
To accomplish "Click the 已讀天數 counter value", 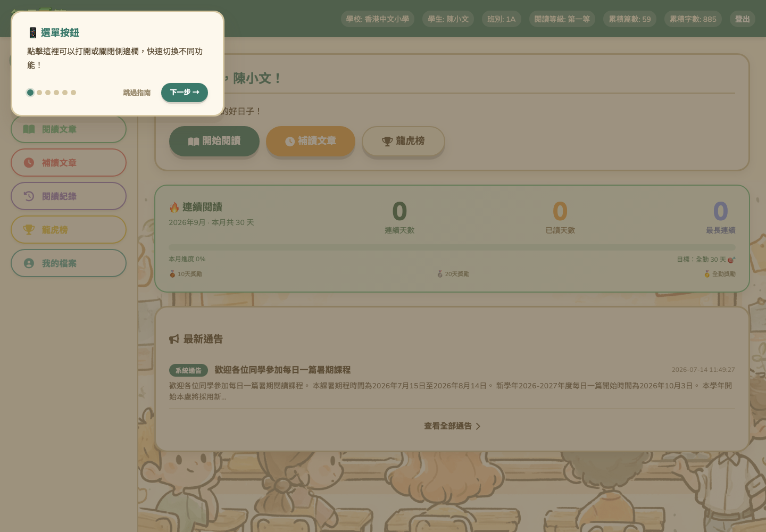I will point(560,212).
